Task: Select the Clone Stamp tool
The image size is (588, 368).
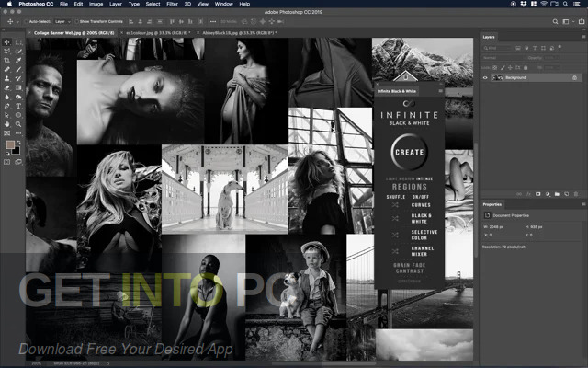Action: point(7,78)
